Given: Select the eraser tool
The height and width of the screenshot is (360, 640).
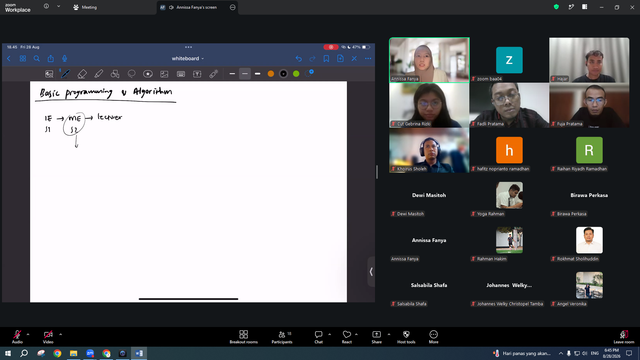Looking at the screenshot, I should (82, 74).
